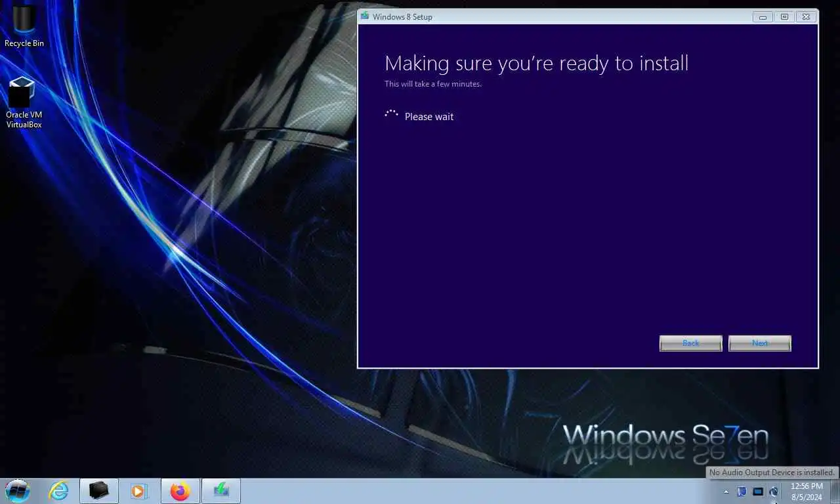Click the 'No Audio Output Device is installed.' tooltip
840x504 pixels.
pos(772,472)
